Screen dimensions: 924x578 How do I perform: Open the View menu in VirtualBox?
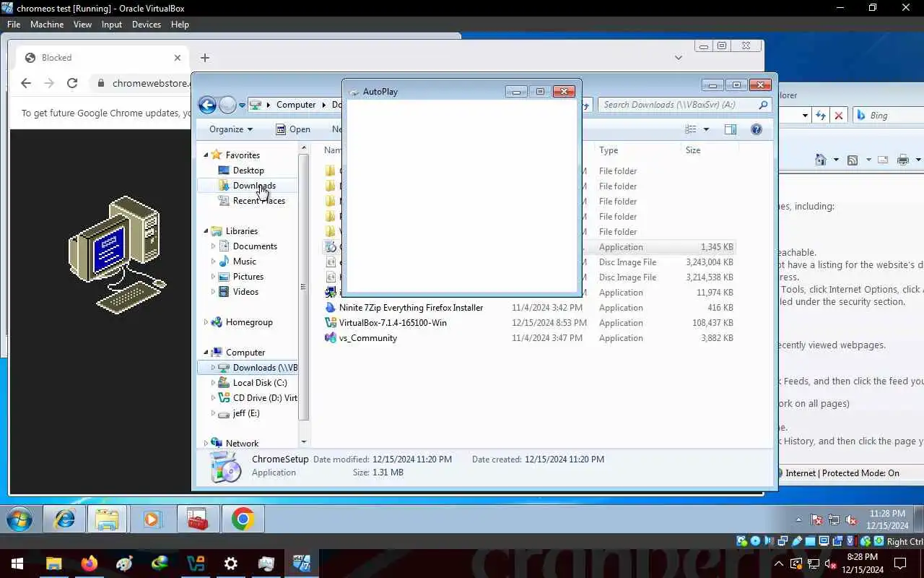pyautogui.click(x=82, y=25)
